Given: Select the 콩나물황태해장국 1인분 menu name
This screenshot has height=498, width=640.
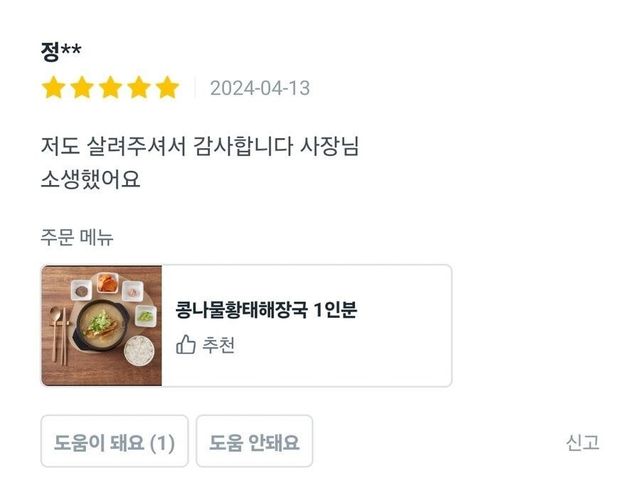Looking at the screenshot, I should click(266, 310).
